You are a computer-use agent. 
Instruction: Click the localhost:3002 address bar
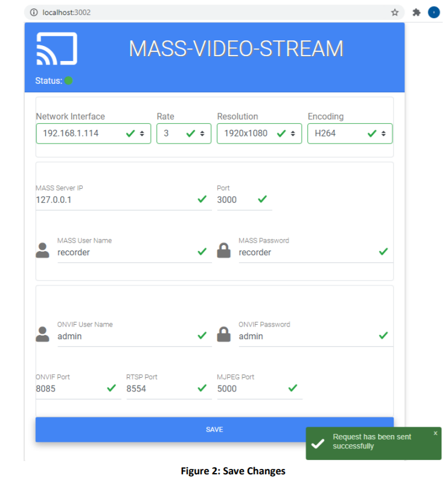pyautogui.click(x=214, y=12)
